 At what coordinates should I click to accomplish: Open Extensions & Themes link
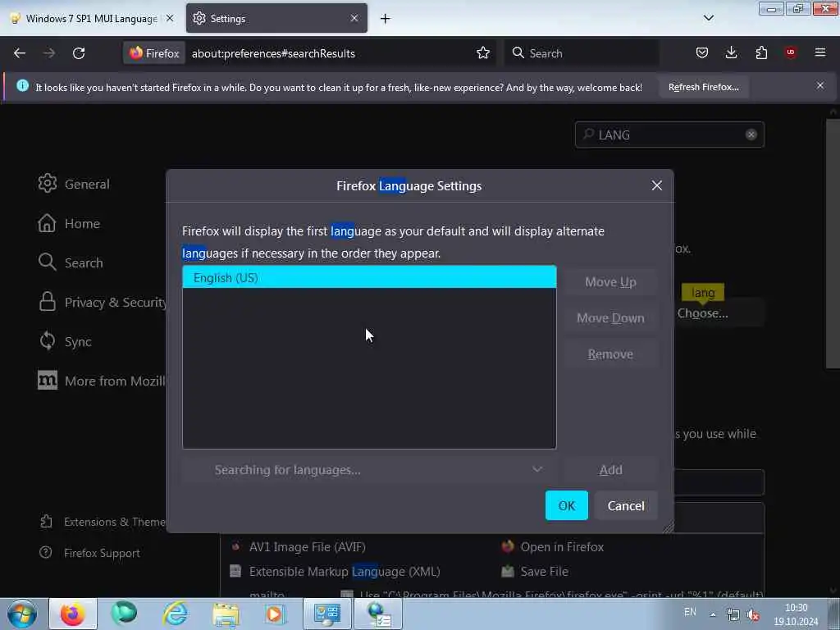click(x=102, y=522)
